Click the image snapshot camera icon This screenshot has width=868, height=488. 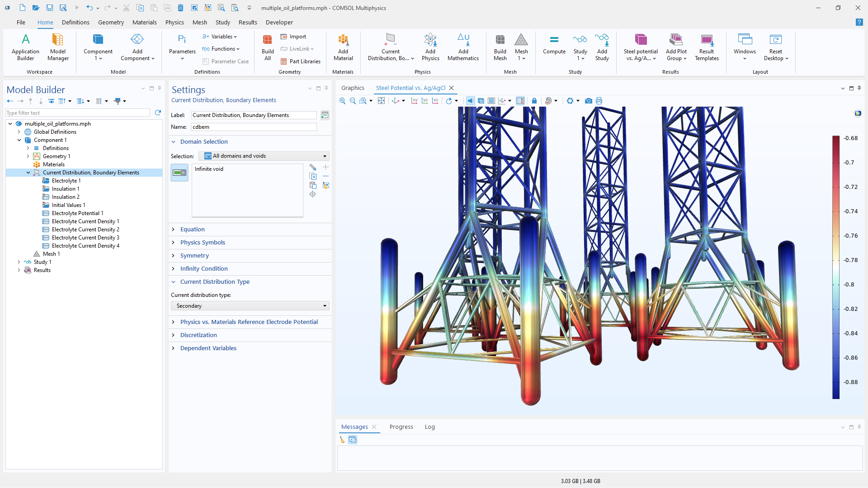588,101
